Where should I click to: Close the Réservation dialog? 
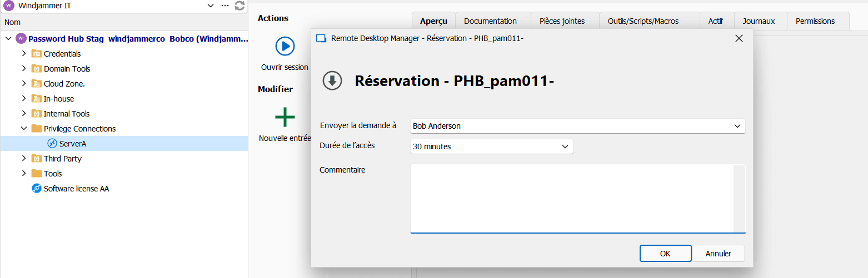click(x=739, y=38)
